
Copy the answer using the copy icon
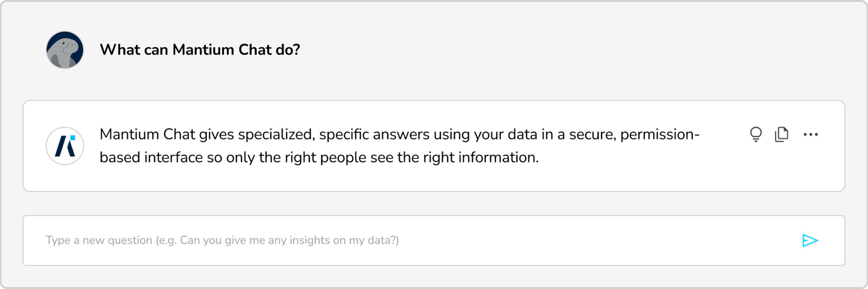point(782,134)
